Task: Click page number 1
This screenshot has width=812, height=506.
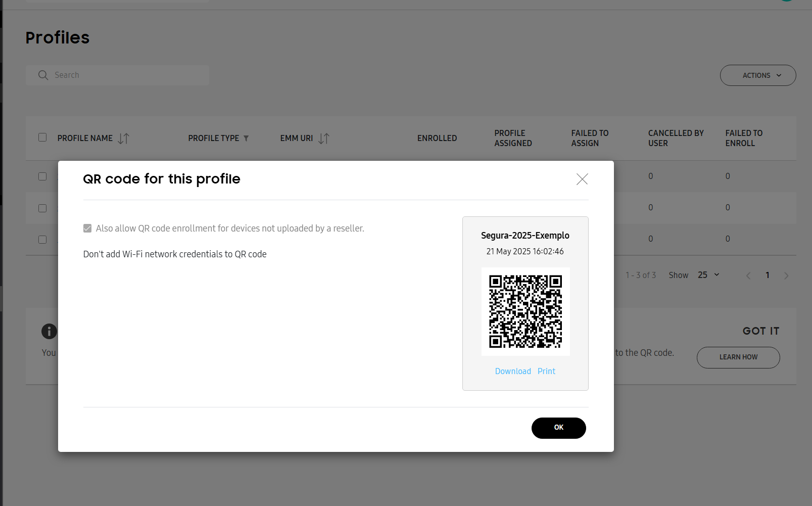Action: pyautogui.click(x=768, y=275)
